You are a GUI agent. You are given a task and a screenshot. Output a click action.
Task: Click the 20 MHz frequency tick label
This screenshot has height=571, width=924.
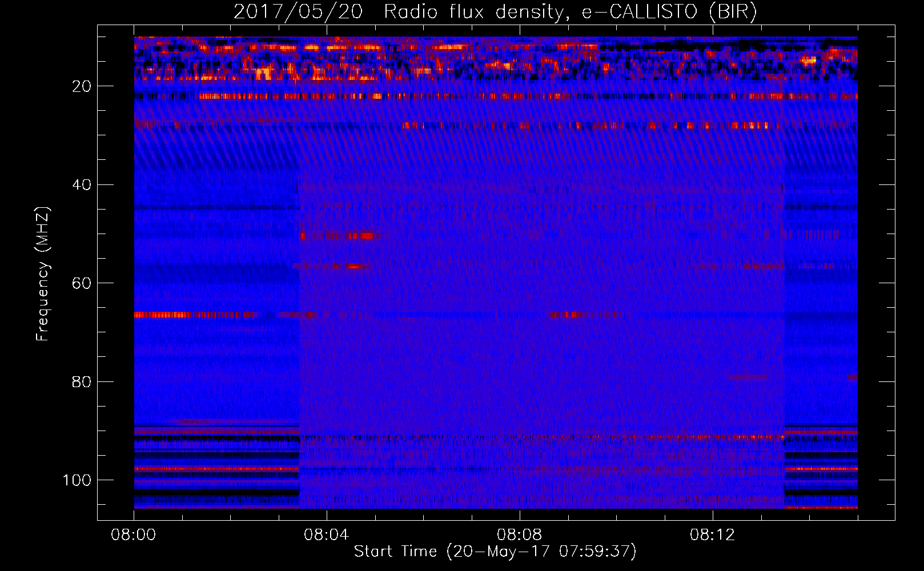coord(82,86)
